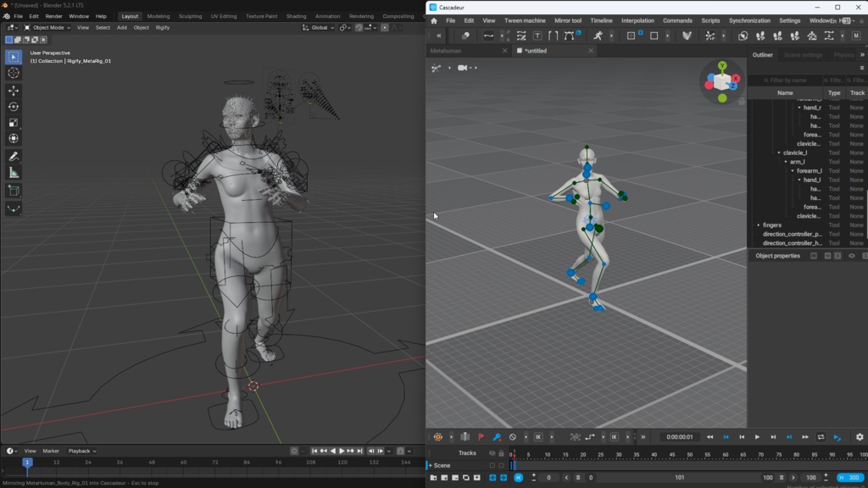Click Filter by name field in outliner
The image size is (868, 488).
[x=787, y=80]
